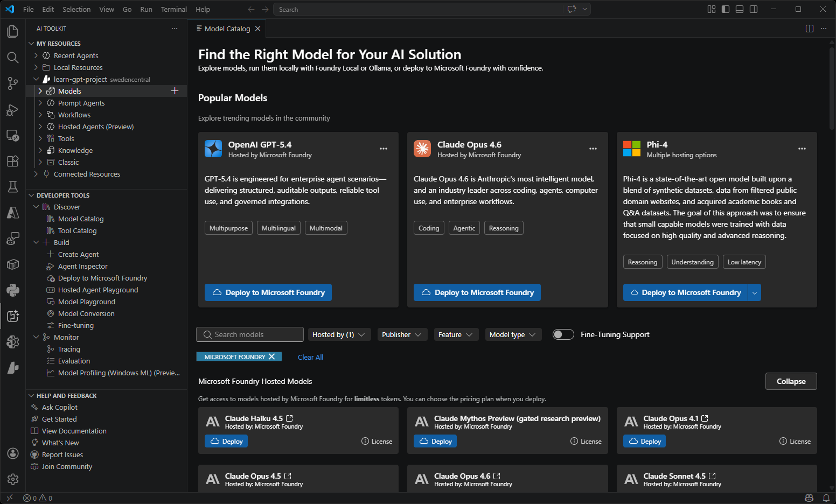Open the Python environments view
The height and width of the screenshot is (504, 836).
point(13,290)
